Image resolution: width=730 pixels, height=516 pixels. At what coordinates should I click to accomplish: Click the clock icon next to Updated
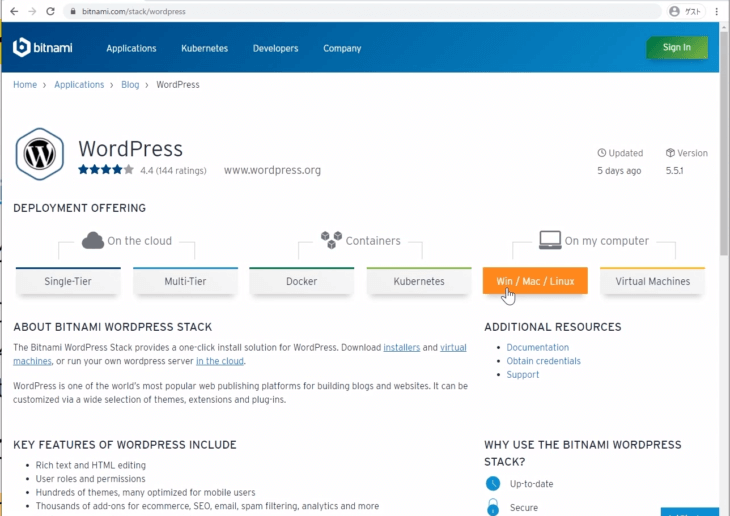point(602,153)
